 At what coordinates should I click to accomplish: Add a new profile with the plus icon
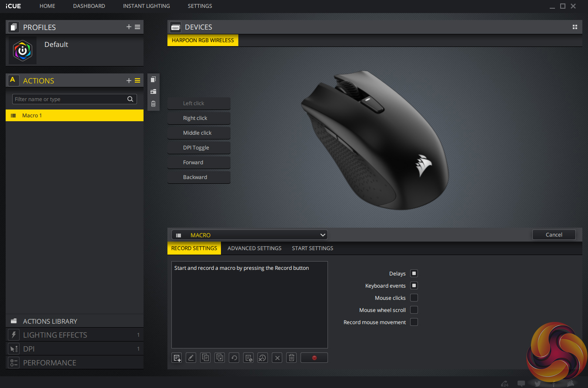129,27
